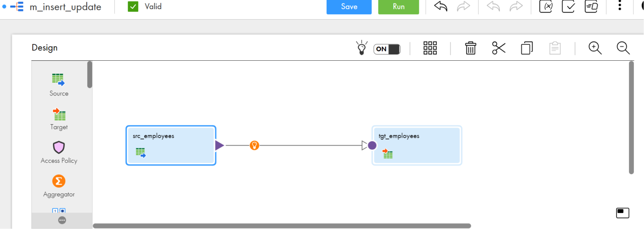The width and height of the screenshot is (644, 229).
Task: Open the parameters (x) panel icon
Action: click(545, 6)
